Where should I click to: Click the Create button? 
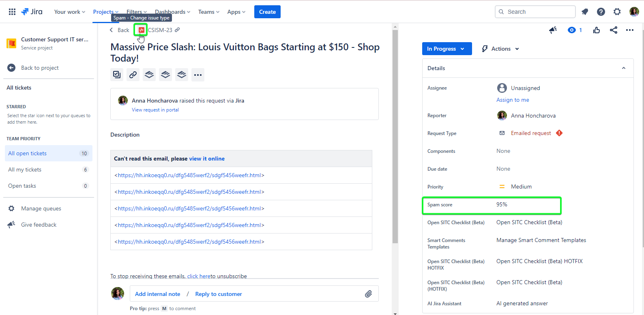click(x=267, y=12)
